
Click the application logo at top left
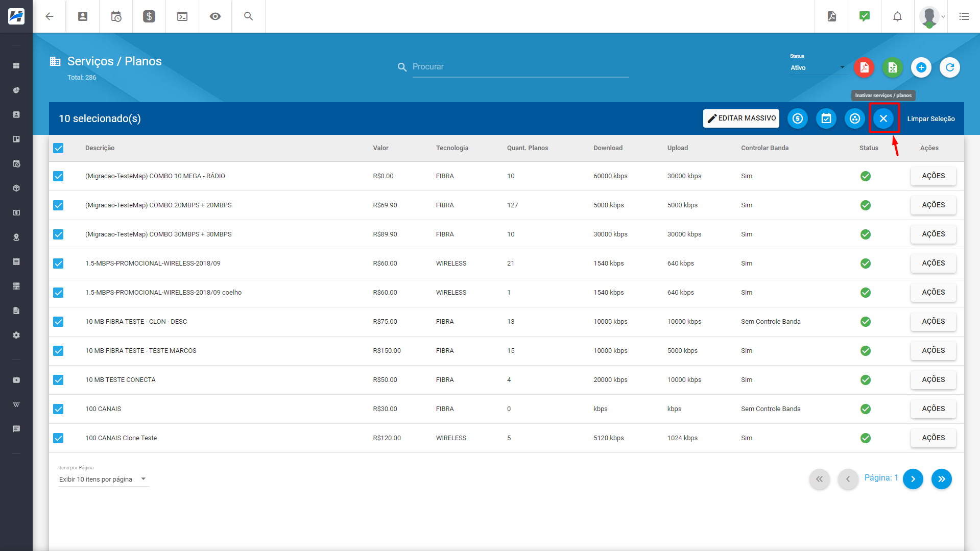coord(16,16)
